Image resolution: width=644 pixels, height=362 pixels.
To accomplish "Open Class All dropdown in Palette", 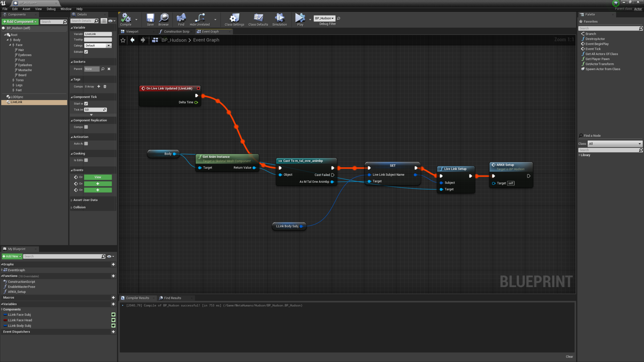I will [615, 144].
